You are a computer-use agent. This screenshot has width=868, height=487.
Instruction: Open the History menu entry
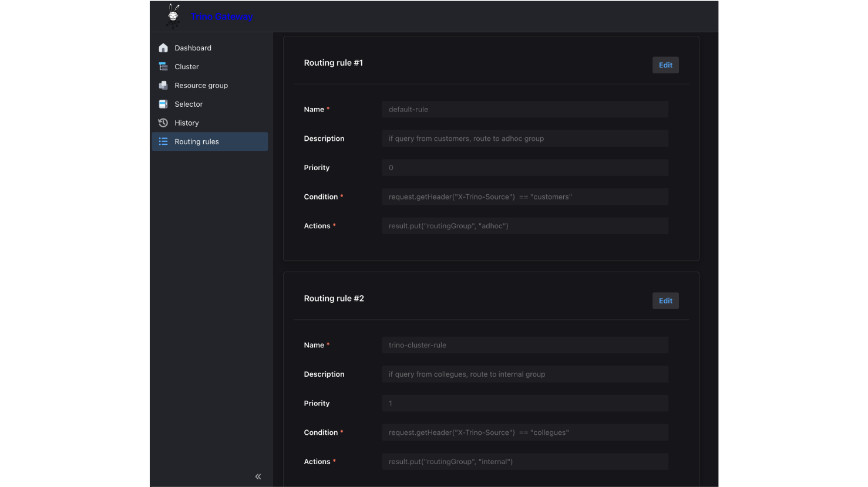pyautogui.click(x=187, y=123)
